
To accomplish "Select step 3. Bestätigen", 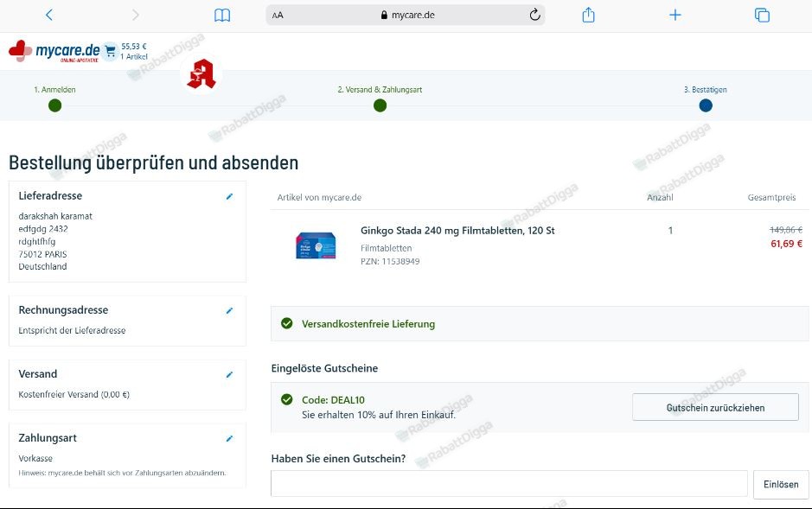I will click(706, 99).
